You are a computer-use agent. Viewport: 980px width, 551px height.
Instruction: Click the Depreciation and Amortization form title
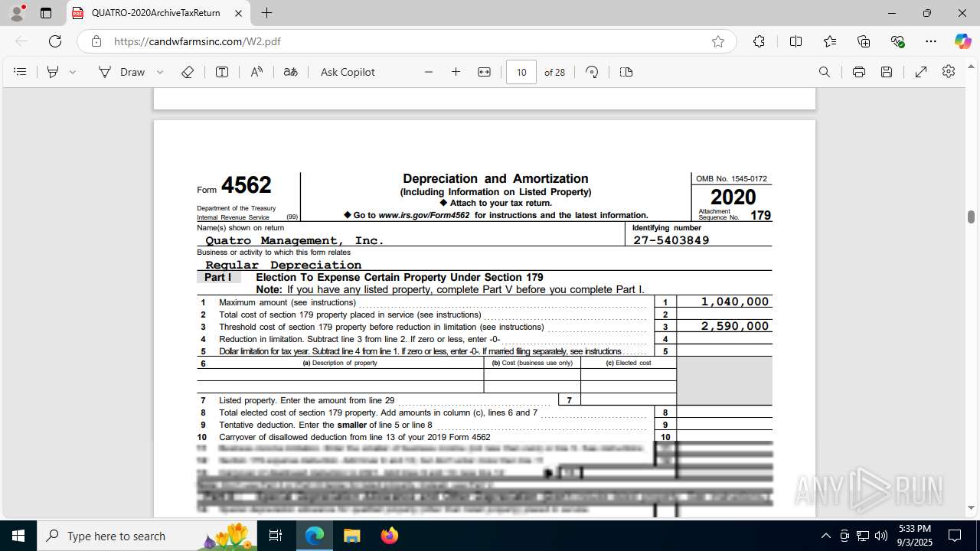495,178
